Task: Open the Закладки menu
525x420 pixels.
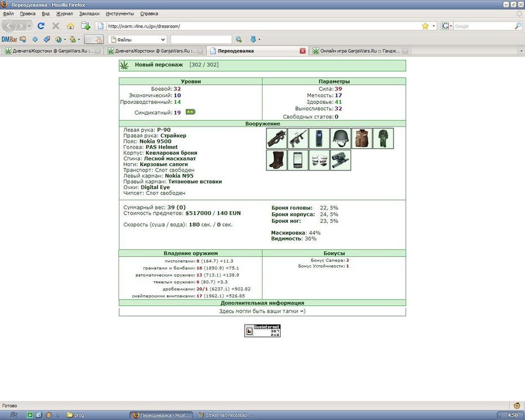Action: [89, 14]
